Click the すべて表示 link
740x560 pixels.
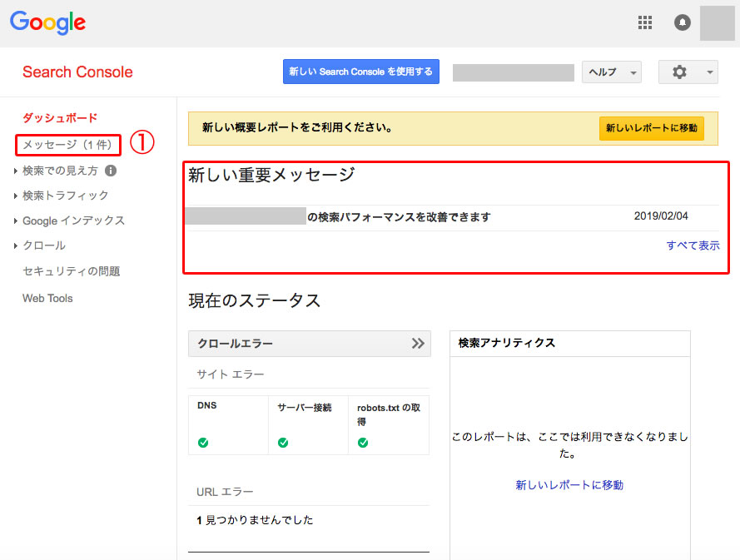pyautogui.click(x=693, y=245)
